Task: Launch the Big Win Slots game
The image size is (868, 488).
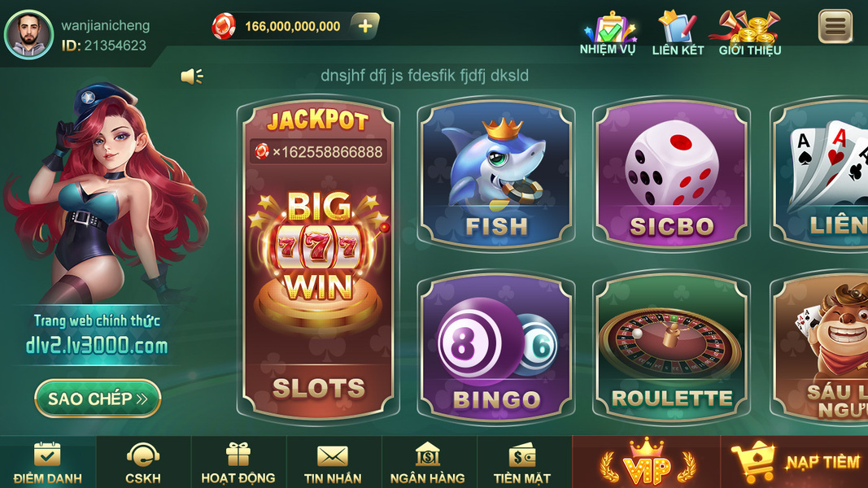Action: point(318,259)
